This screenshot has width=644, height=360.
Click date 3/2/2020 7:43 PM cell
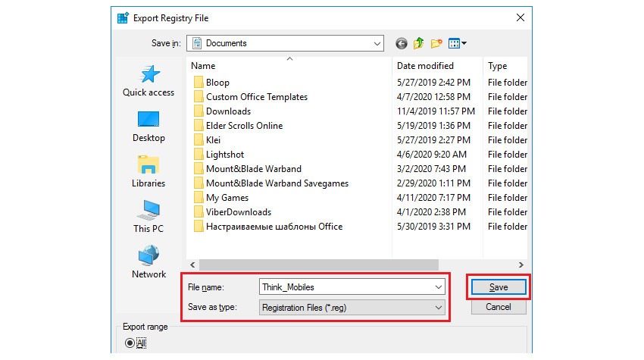[x=431, y=169]
